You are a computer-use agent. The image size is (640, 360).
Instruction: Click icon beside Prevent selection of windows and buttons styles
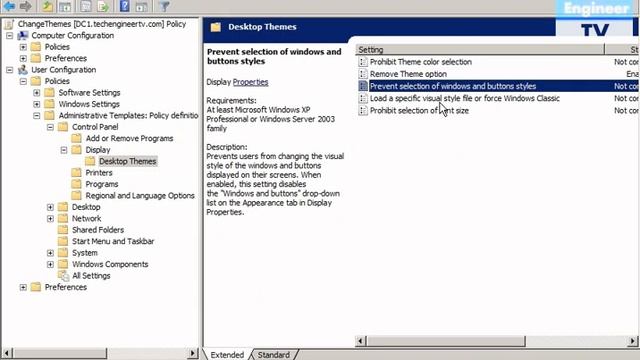point(363,86)
